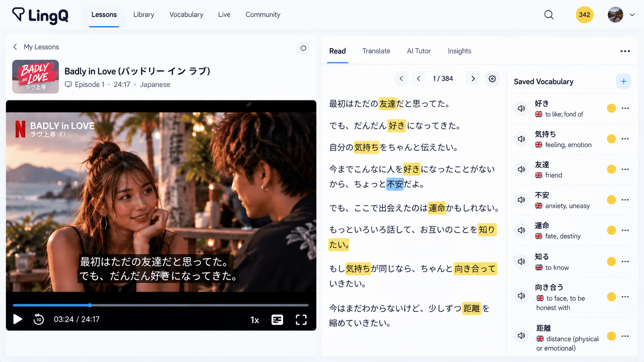This screenshot has height=362, width=644.
Task: Open more options for 向き合う entry
Action: [x=625, y=297]
